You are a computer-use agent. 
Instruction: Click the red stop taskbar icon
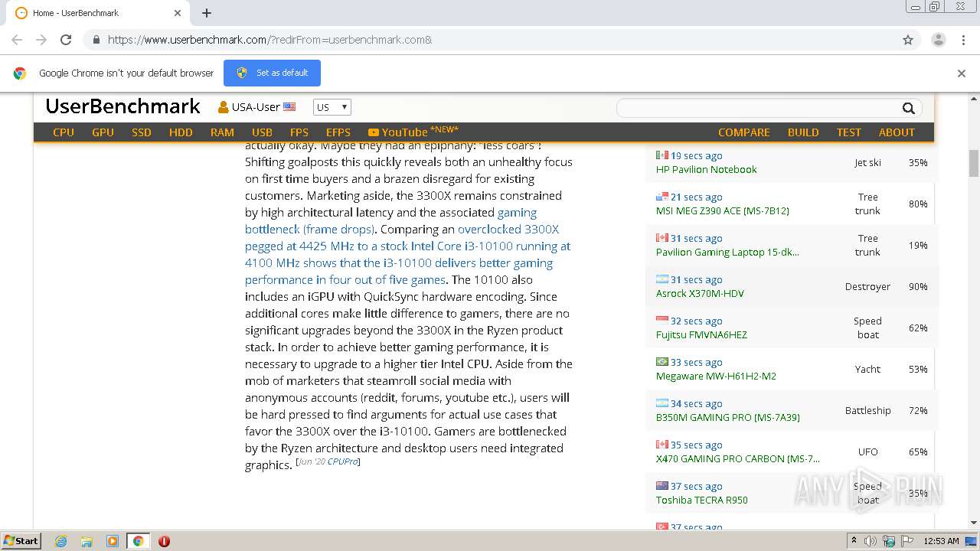click(164, 541)
